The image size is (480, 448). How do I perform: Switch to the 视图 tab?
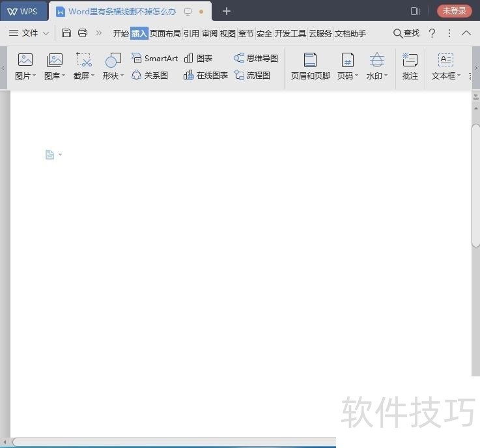coord(228,33)
